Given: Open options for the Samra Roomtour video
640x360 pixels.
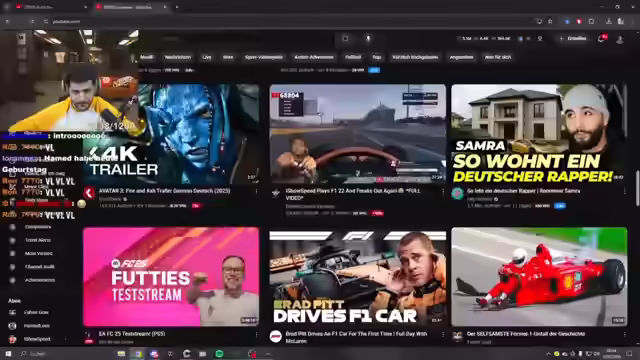Looking at the screenshot, I should pyautogui.click(x=624, y=191).
